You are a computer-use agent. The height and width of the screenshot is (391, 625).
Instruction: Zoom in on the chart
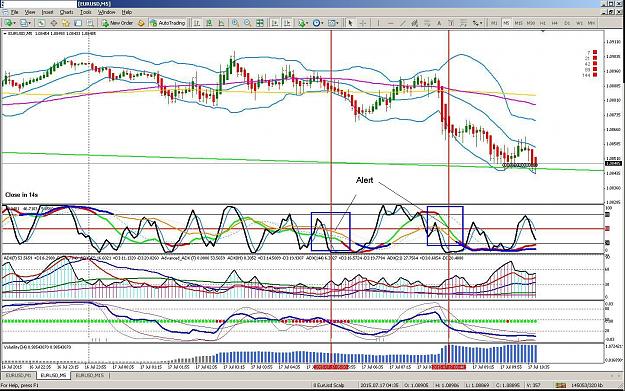235,23
